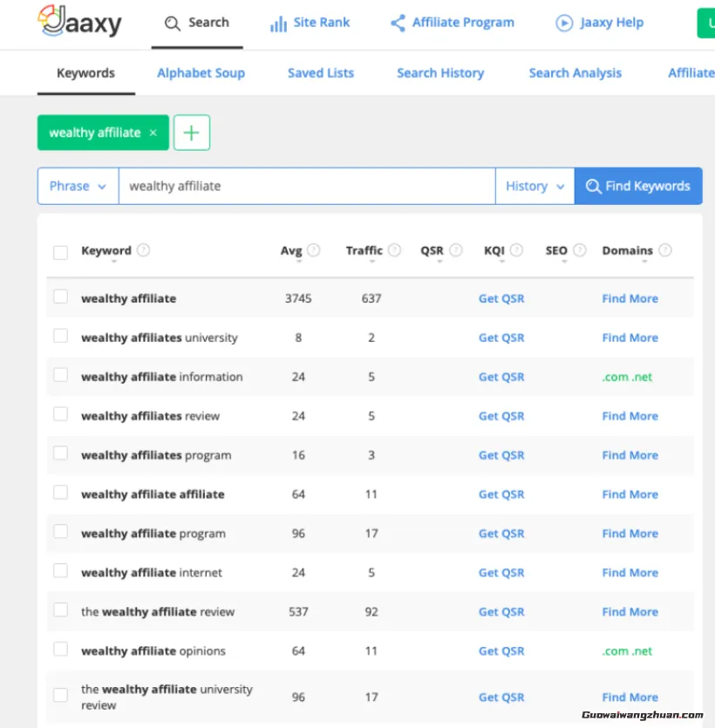Open help tooltip next to Domains column

(665, 250)
